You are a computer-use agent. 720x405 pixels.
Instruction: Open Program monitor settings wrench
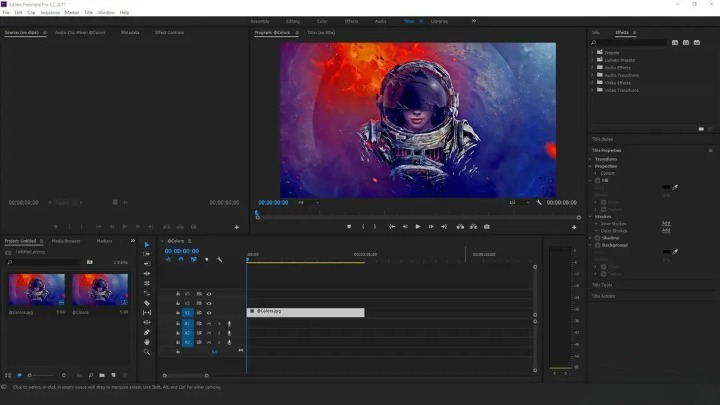click(539, 202)
